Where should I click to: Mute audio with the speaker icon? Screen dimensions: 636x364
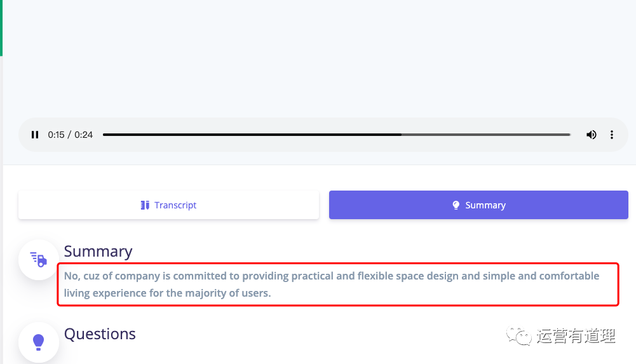pyautogui.click(x=592, y=135)
